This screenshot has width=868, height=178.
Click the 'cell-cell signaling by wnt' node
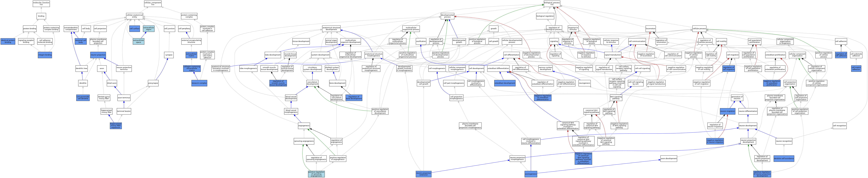point(635,83)
